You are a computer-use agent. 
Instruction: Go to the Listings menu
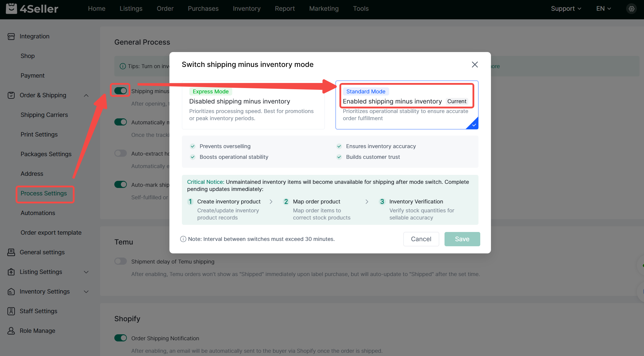pyautogui.click(x=131, y=9)
